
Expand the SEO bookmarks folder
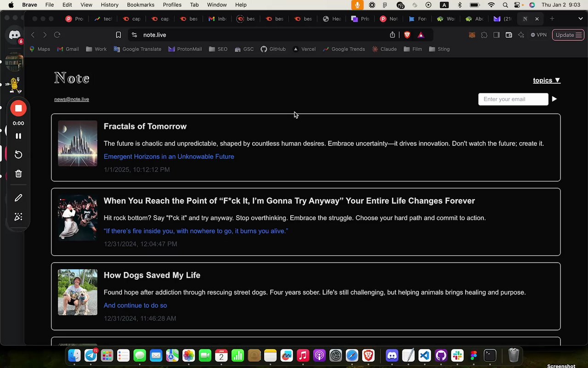tap(218, 49)
